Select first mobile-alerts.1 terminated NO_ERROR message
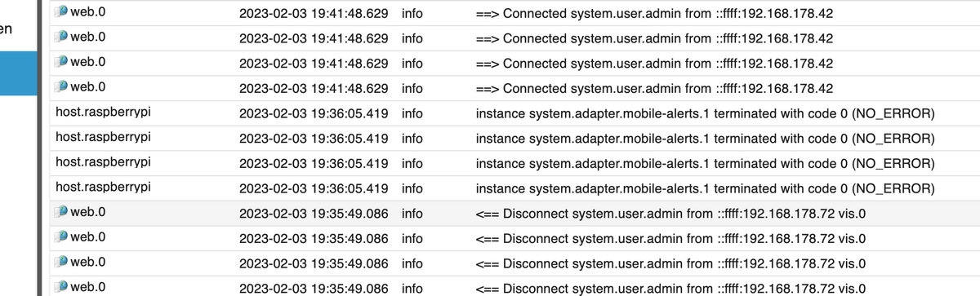Screen dimensions: 980x296 [x=705, y=113]
